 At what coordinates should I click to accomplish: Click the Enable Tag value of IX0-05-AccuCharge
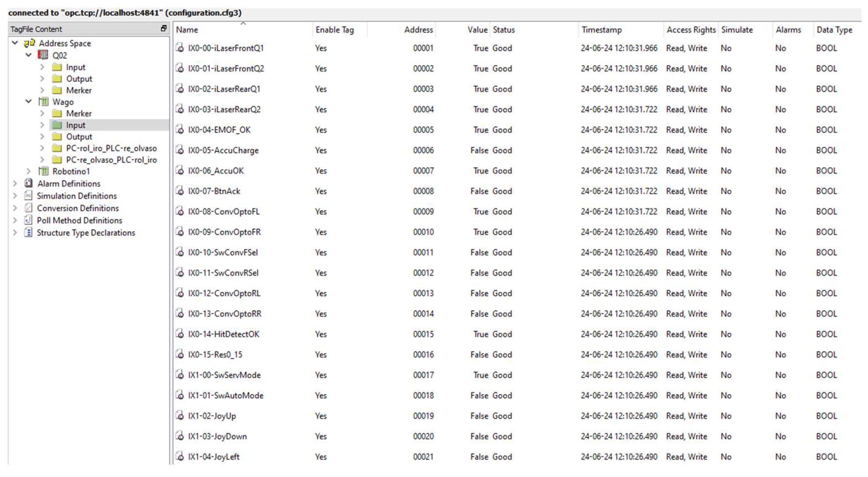pyautogui.click(x=321, y=150)
